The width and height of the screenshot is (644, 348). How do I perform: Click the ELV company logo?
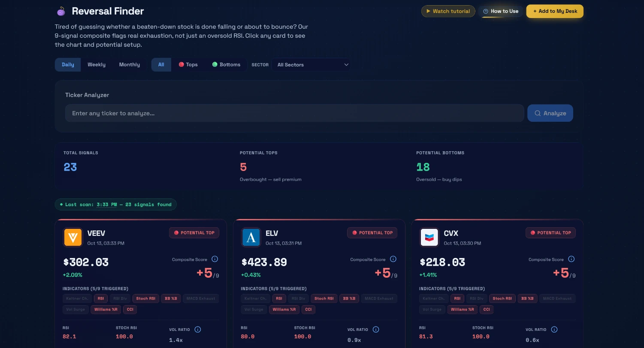(251, 237)
